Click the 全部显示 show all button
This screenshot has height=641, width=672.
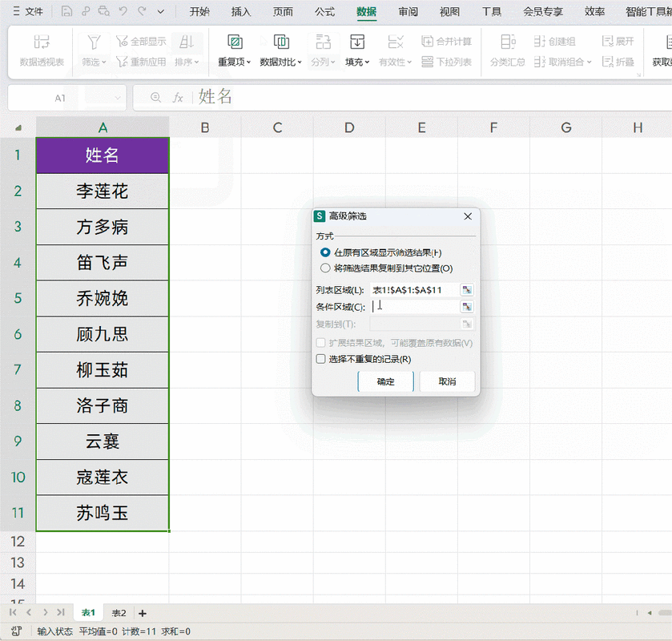pos(142,42)
